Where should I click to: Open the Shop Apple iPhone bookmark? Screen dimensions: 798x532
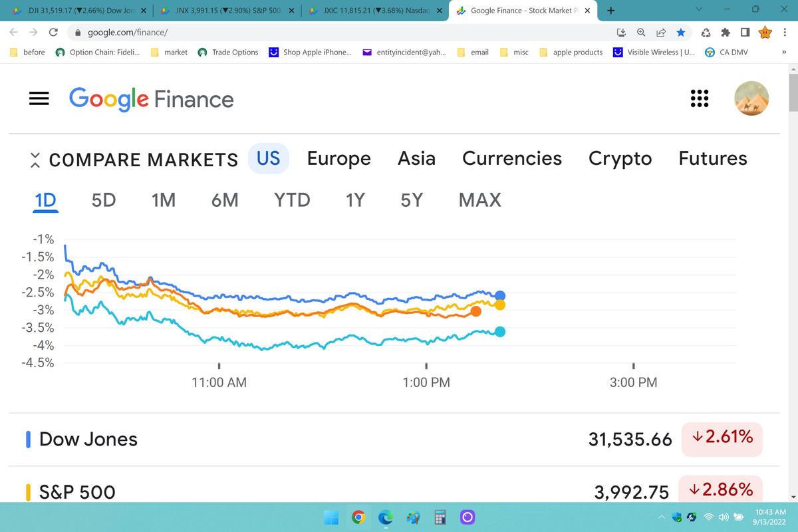(311, 52)
